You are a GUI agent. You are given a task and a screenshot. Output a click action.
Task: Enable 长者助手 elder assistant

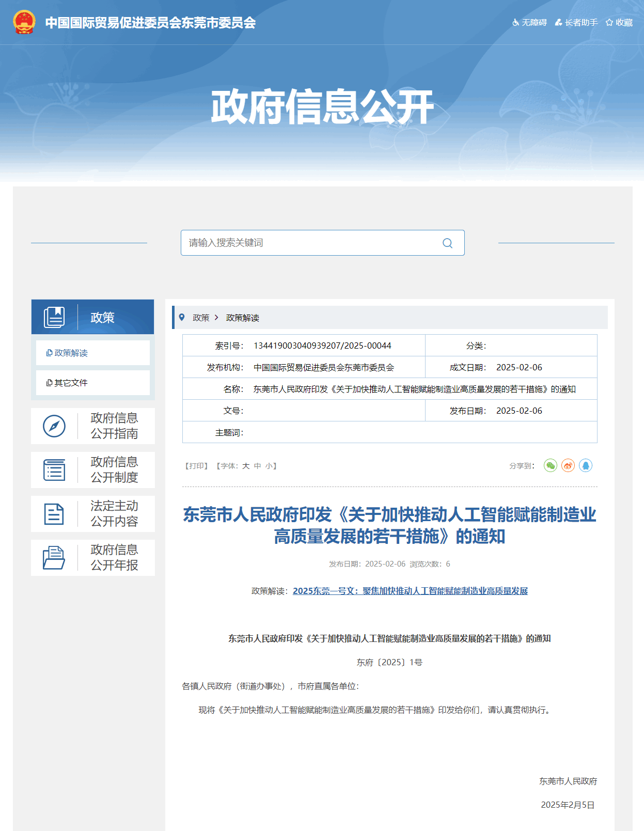576,22
